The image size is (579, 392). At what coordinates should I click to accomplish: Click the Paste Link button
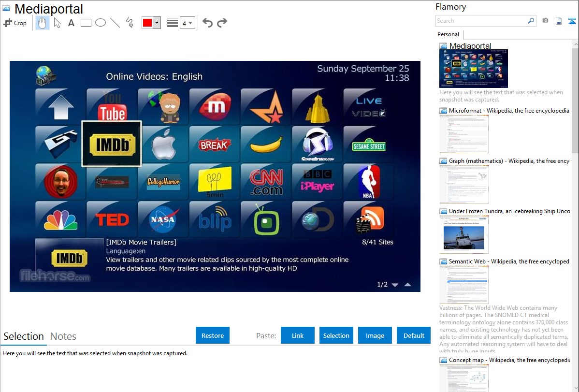coord(298,335)
